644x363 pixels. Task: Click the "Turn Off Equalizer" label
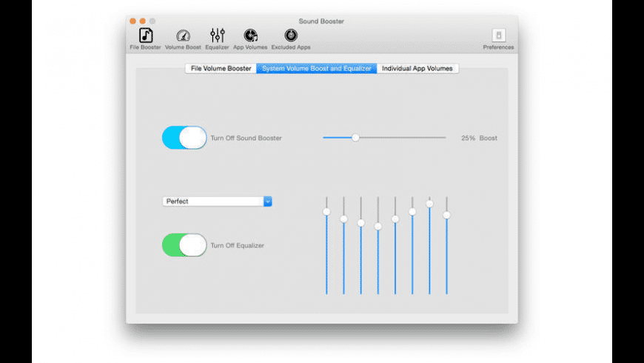coord(237,245)
